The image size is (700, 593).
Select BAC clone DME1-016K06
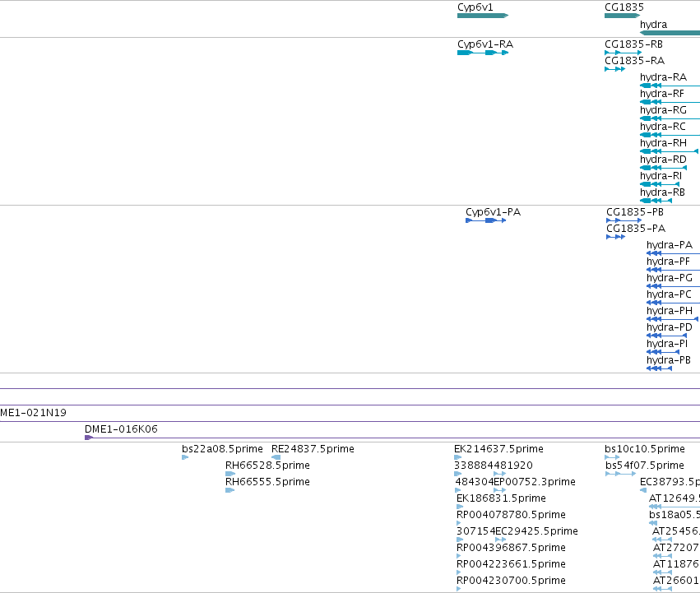121,429
